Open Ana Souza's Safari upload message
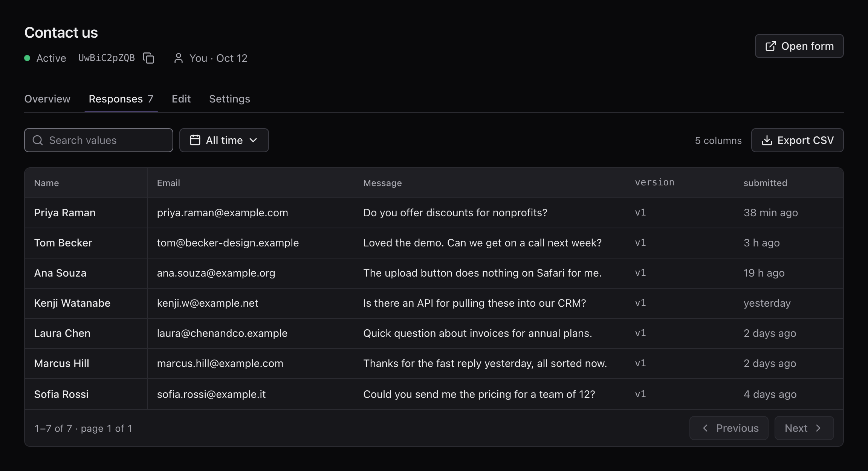 click(482, 273)
